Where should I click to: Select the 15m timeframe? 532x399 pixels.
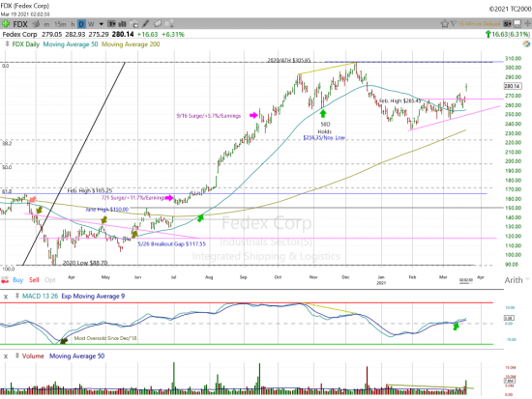coord(60,24)
